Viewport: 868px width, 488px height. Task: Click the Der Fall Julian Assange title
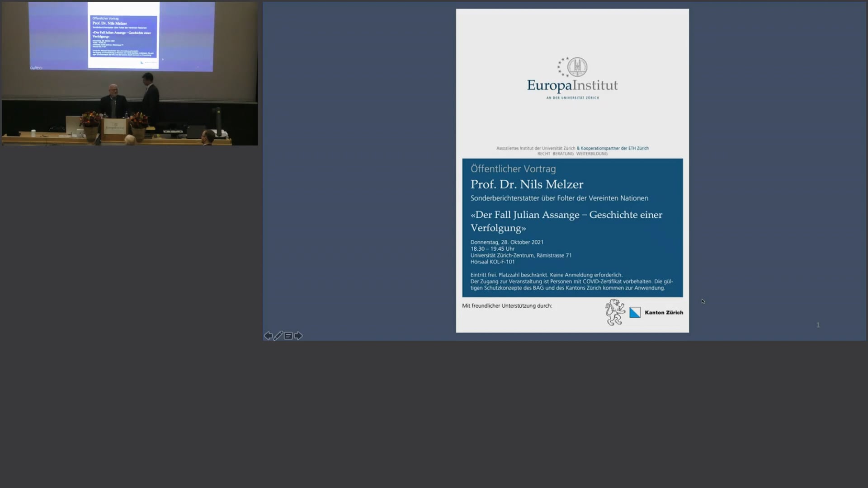(x=566, y=221)
